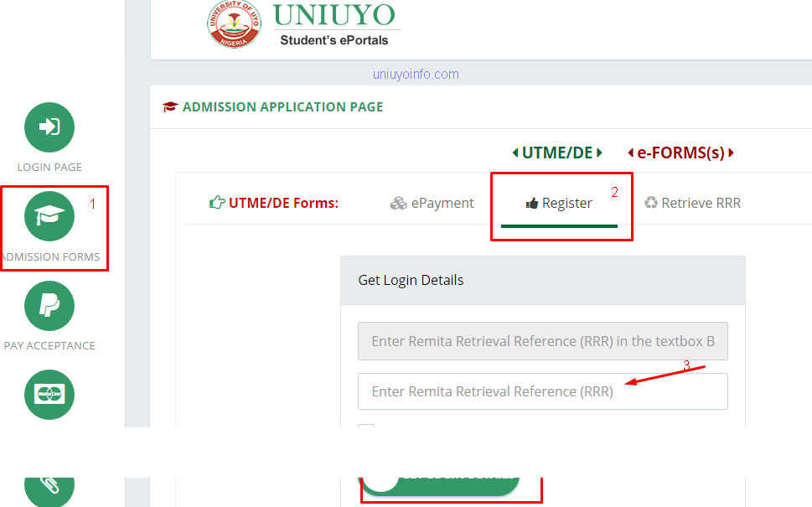Open the Pay Acceptance PayPal icon
This screenshot has width=812, height=507.
point(49,306)
